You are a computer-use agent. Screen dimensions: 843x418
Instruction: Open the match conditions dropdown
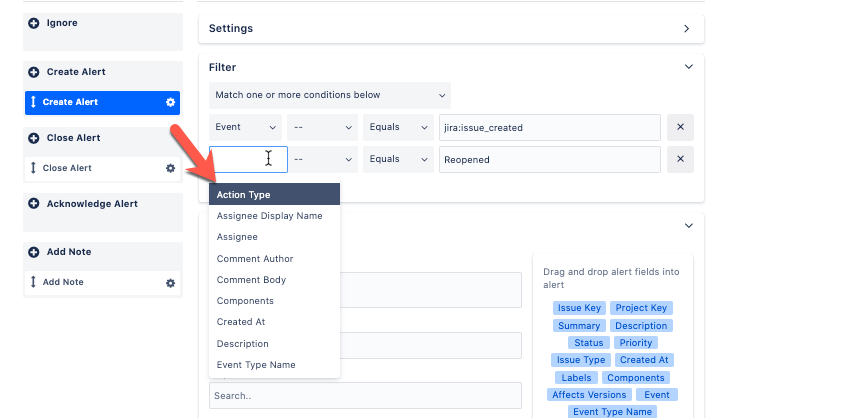coord(330,96)
